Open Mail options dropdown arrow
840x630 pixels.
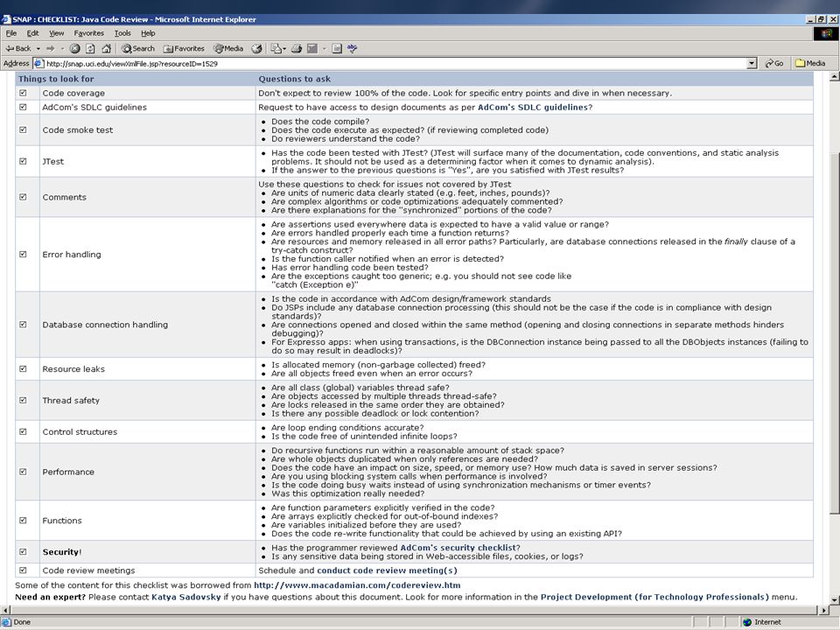click(284, 48)
